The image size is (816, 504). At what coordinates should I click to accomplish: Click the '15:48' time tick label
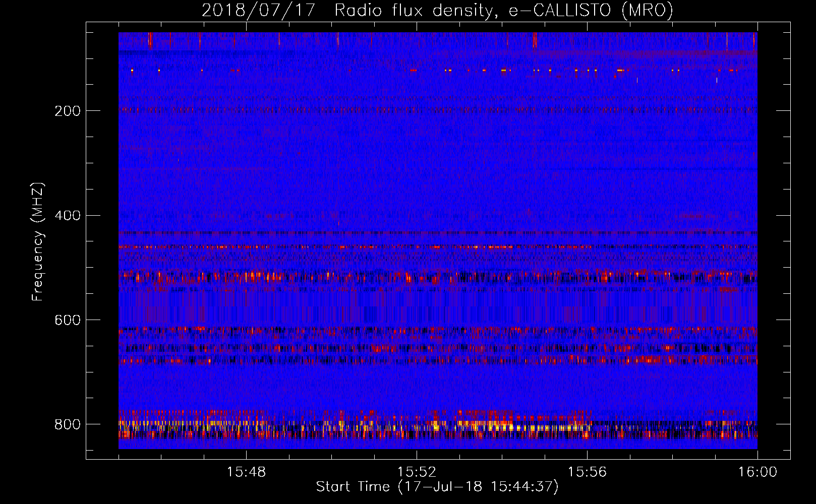tap(246, 472)
